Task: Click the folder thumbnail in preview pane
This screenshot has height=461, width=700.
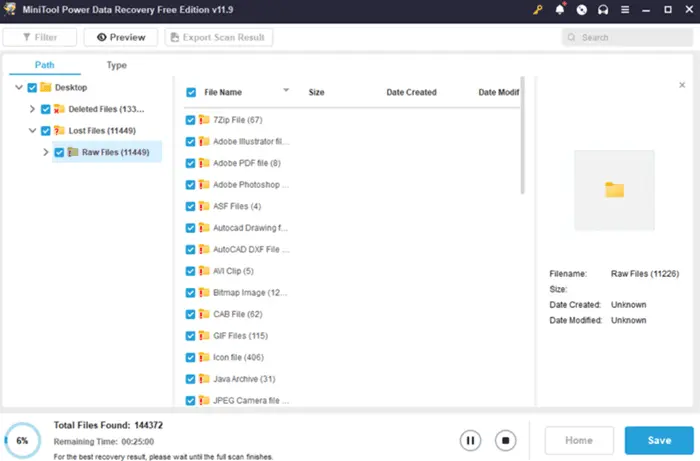Action: (614, 190)
